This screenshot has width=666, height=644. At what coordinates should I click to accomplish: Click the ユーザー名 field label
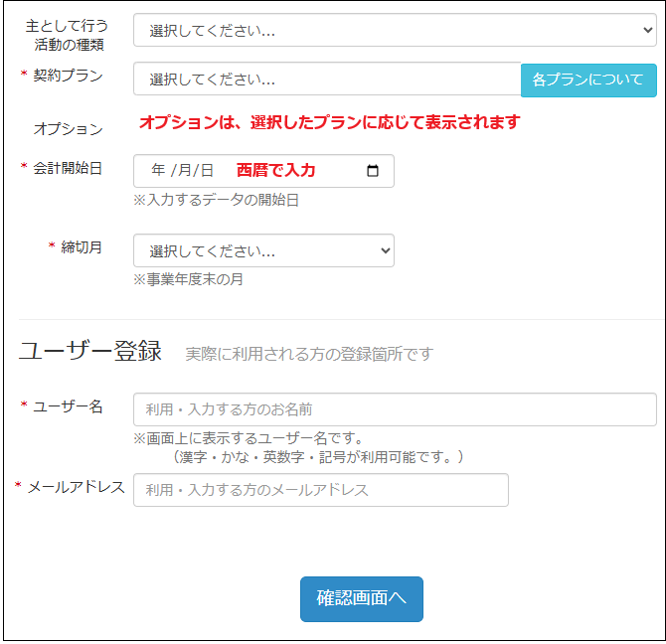pos(68,406)
